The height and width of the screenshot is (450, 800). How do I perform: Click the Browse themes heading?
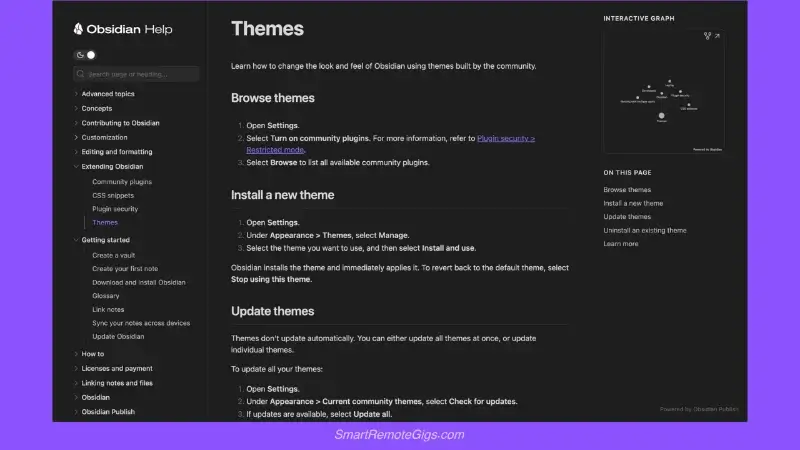pyautogui.click(x=272, y=98)
